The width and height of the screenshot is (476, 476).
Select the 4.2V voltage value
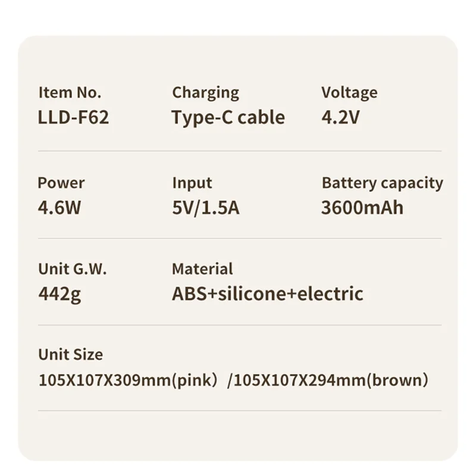pos(340,117)
